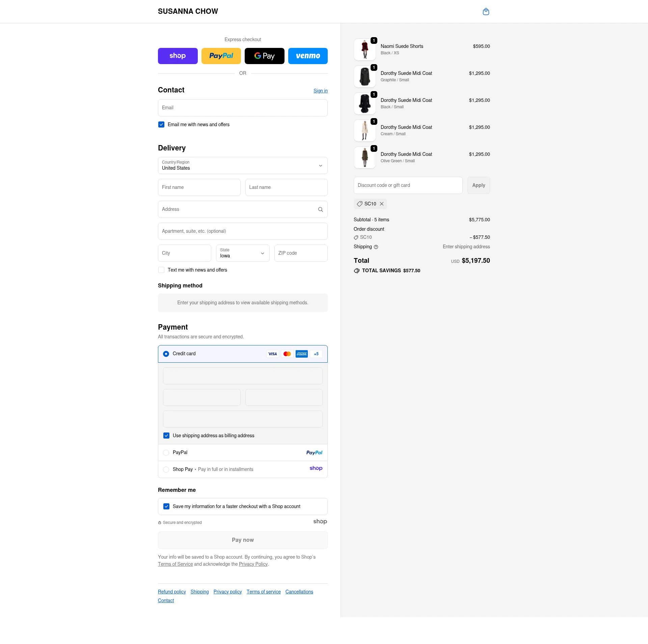The image size is (648, 644).
Task: View the Naomi Suede Shorts thumbnail
Action: [x=365, y=49]
